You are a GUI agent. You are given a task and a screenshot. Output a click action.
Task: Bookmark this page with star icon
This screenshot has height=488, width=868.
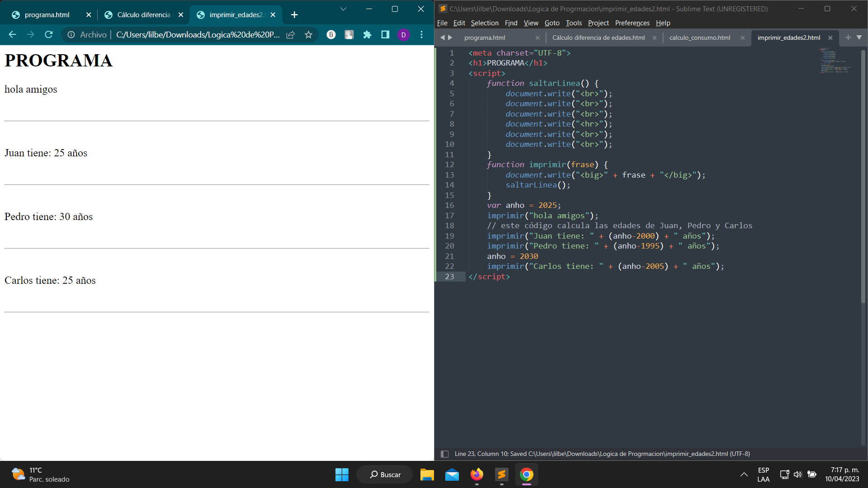308,34
